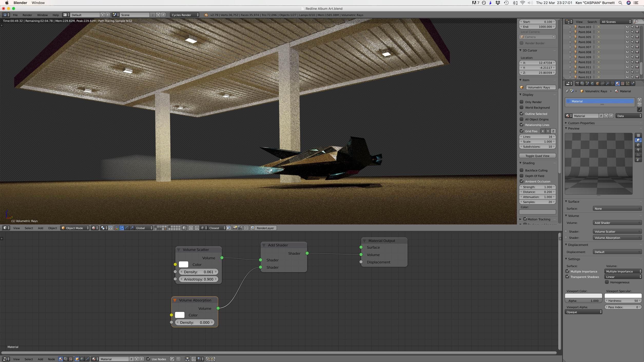Open the Object Mode dropdown

[75, 228]
